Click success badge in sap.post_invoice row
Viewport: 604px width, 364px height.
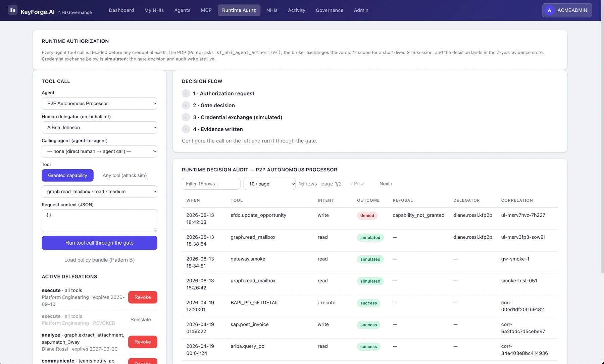point(368,325)
